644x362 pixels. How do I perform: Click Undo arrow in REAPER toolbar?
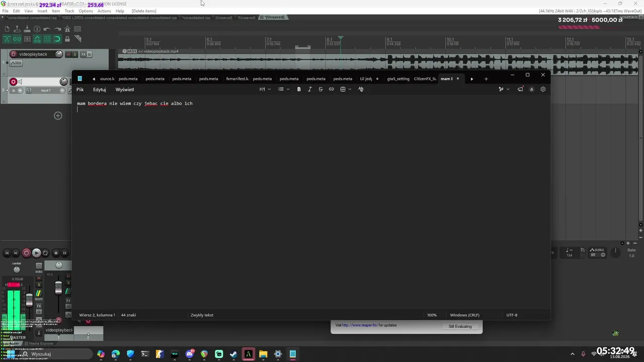(x=47, y=29)
